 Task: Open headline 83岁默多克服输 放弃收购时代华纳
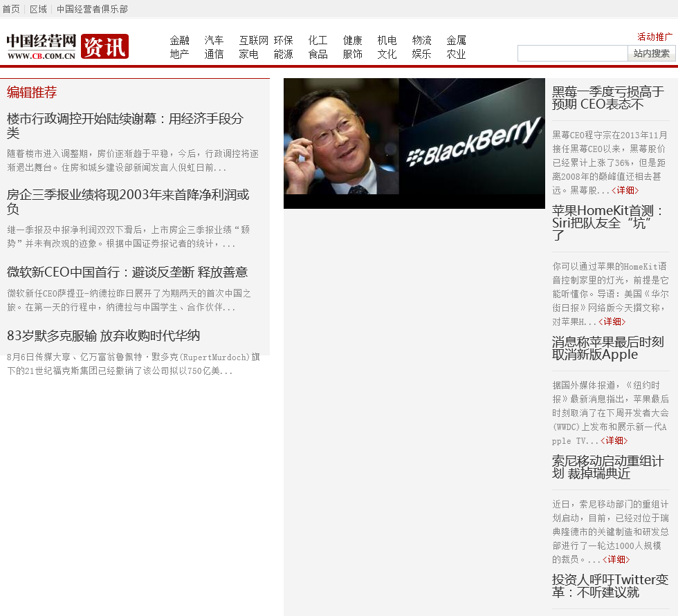pos(103,335)
